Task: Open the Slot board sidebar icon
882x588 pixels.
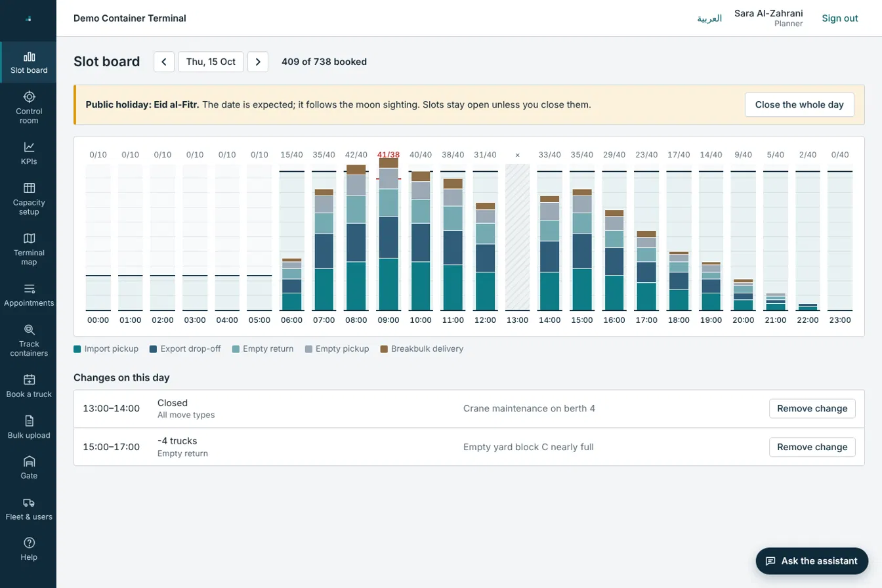Action: pyautogui.click(x=29, y=56)
